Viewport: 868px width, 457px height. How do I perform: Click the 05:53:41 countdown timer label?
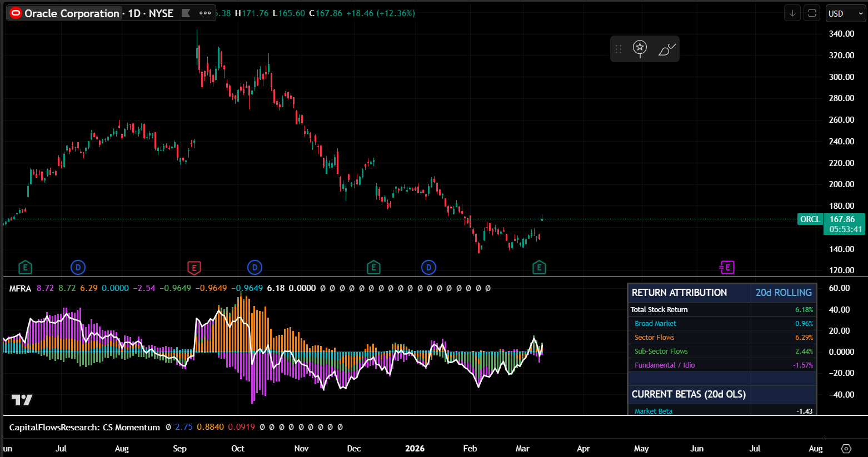point(845,229)
